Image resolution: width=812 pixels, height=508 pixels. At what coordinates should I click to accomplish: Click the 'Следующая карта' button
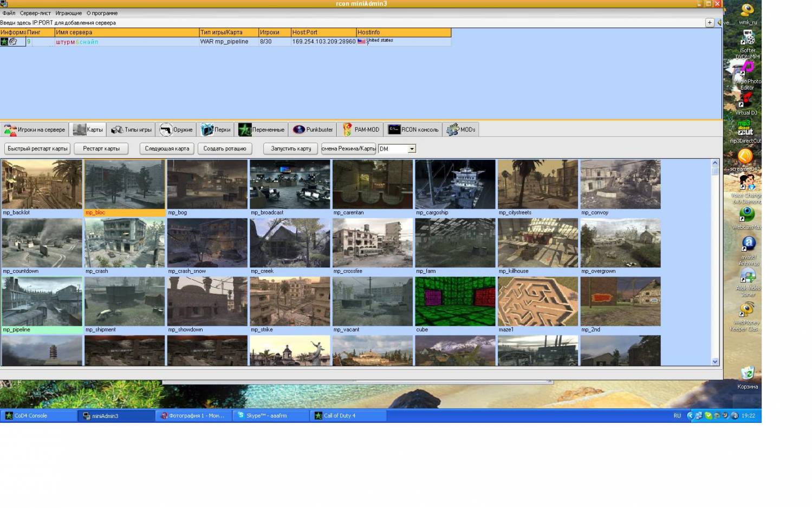(x=167, y=149)
